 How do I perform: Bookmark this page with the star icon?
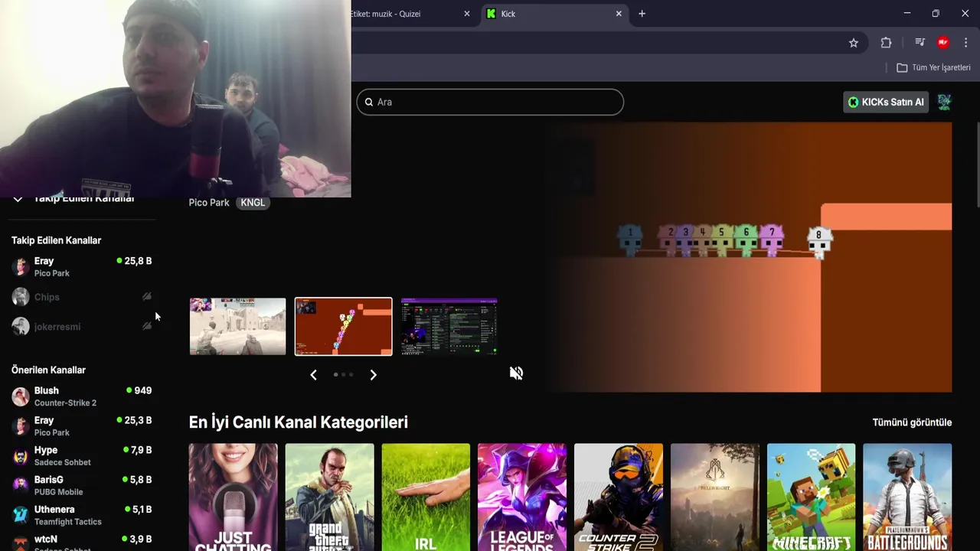click(854, 43)
